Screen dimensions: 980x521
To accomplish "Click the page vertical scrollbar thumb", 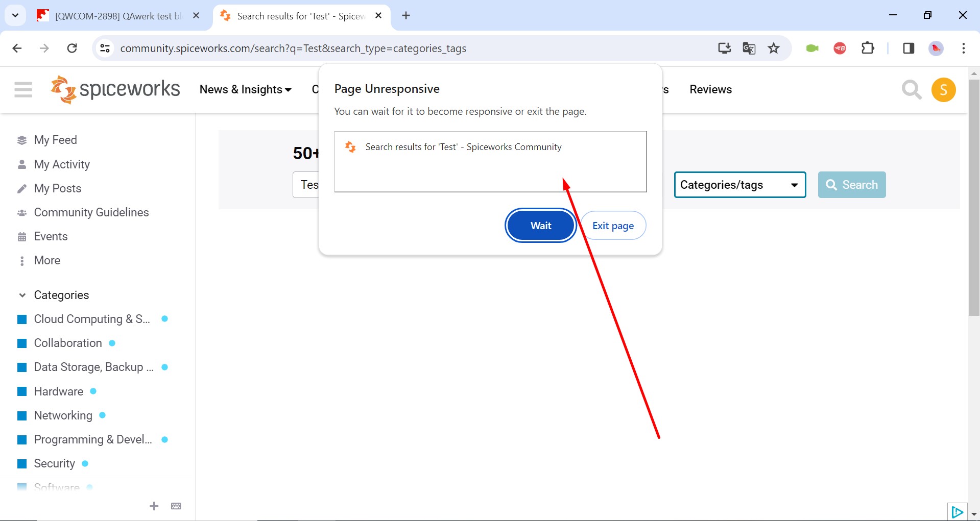I will coord(974,197).
